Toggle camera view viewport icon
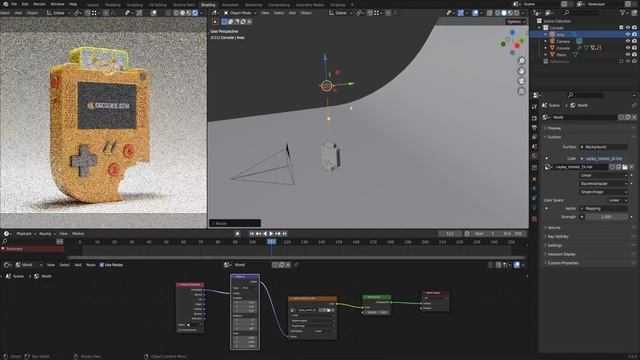 coord(521,81)
